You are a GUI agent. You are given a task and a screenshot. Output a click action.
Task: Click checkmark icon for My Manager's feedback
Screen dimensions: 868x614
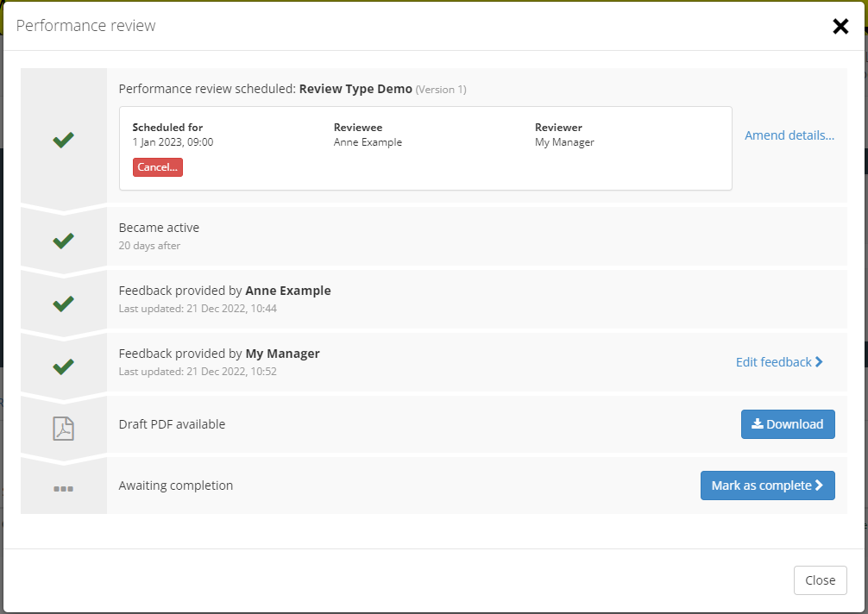[x=63, y=367]
